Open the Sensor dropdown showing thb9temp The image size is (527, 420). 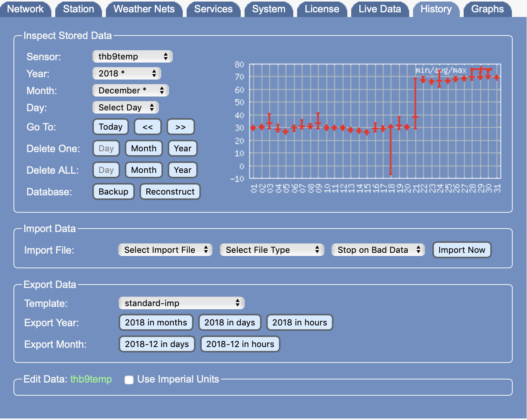tap(133, 56)
